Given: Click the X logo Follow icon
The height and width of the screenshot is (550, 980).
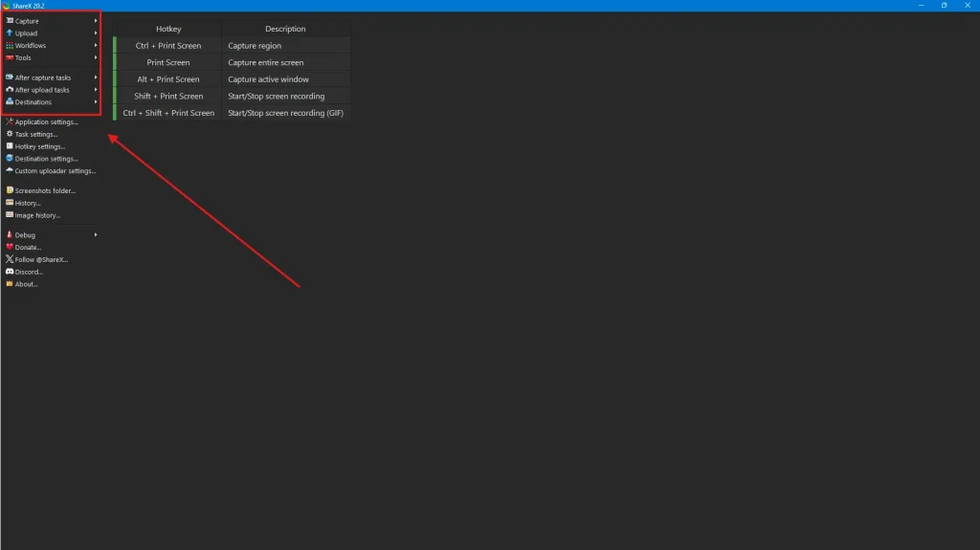Looking at the screenshot, I should [10, 259].
